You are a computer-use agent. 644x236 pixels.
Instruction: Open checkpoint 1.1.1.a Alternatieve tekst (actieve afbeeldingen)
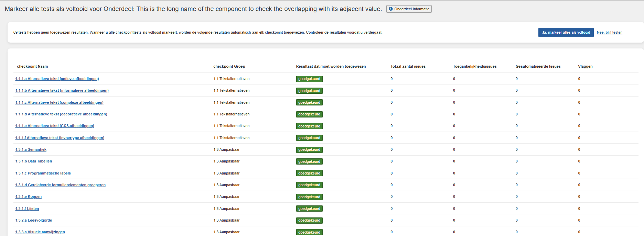coord(57,79)
